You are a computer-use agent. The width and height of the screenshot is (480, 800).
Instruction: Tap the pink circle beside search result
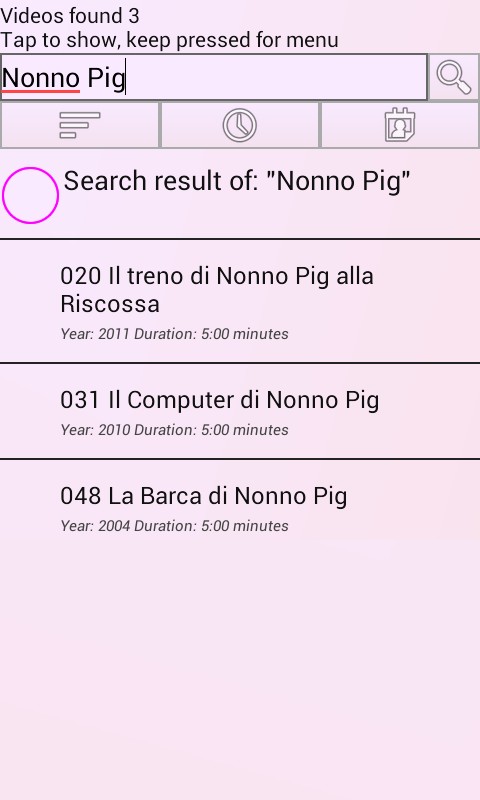(x=30, y=195)
